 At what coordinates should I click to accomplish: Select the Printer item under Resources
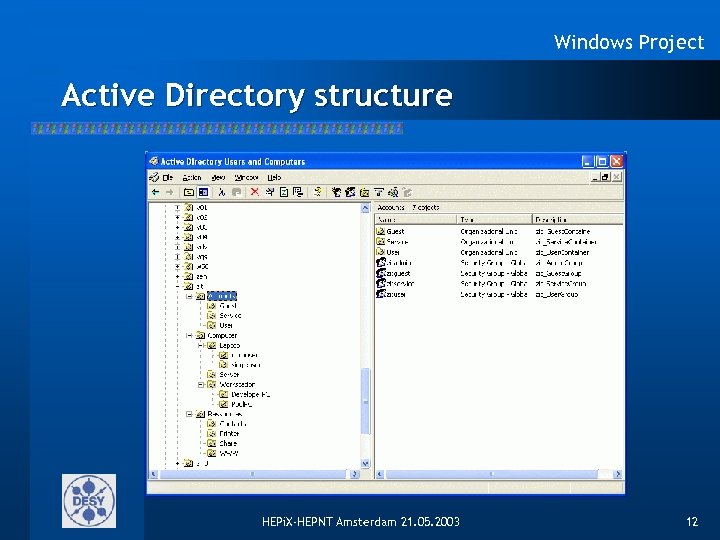(x=229, y=434)
